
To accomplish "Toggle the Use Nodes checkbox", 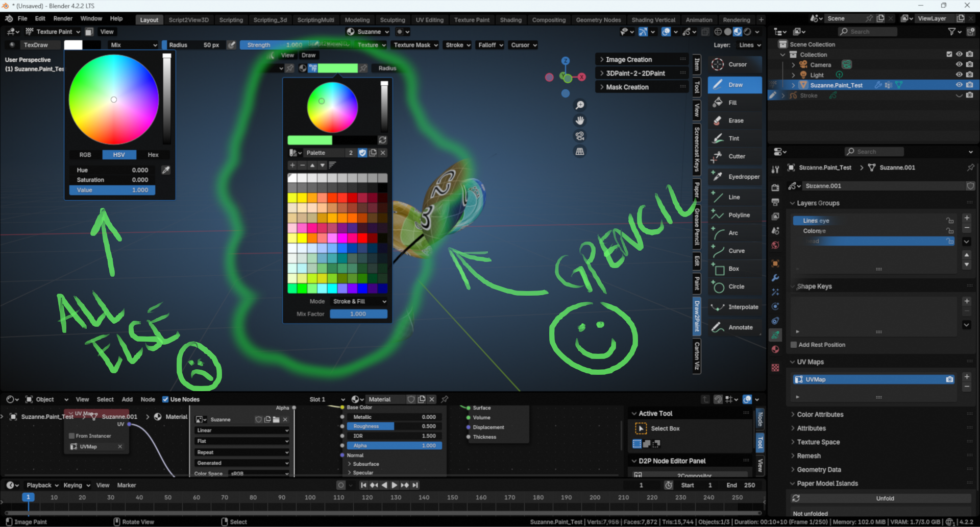I will [165, 399].
